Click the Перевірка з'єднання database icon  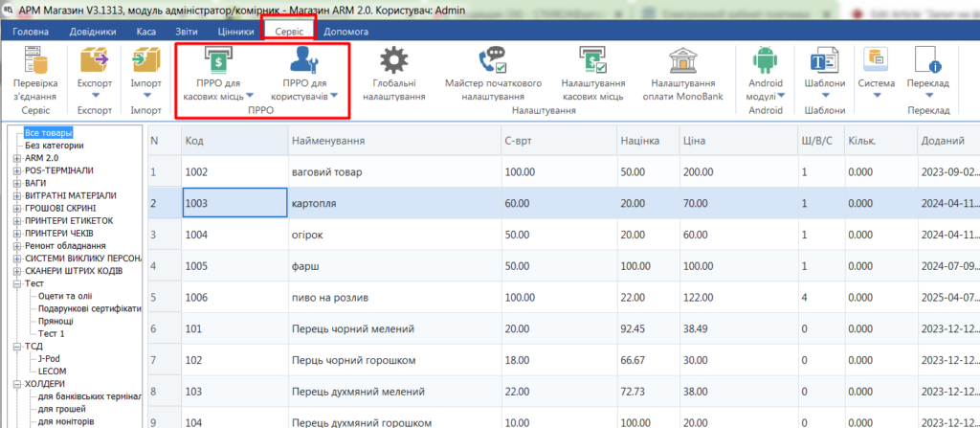35,62
